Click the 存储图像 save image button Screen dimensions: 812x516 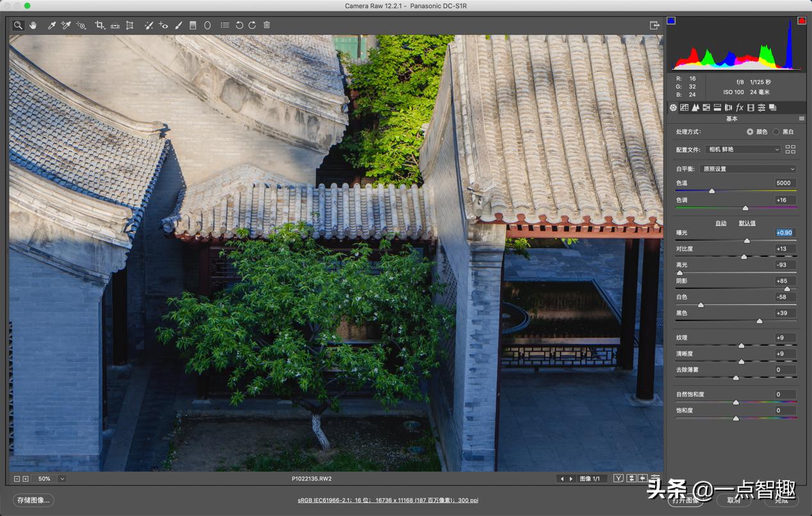tap(34, 500)
